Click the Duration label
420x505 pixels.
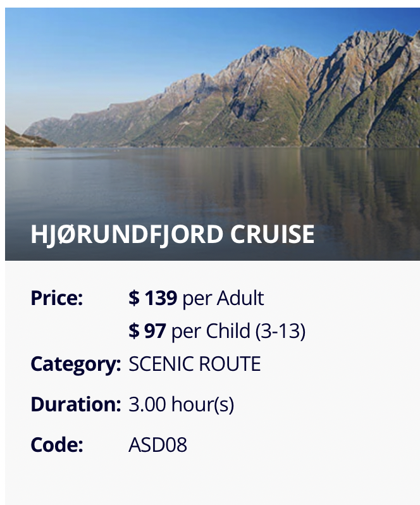tap(76, 404)
